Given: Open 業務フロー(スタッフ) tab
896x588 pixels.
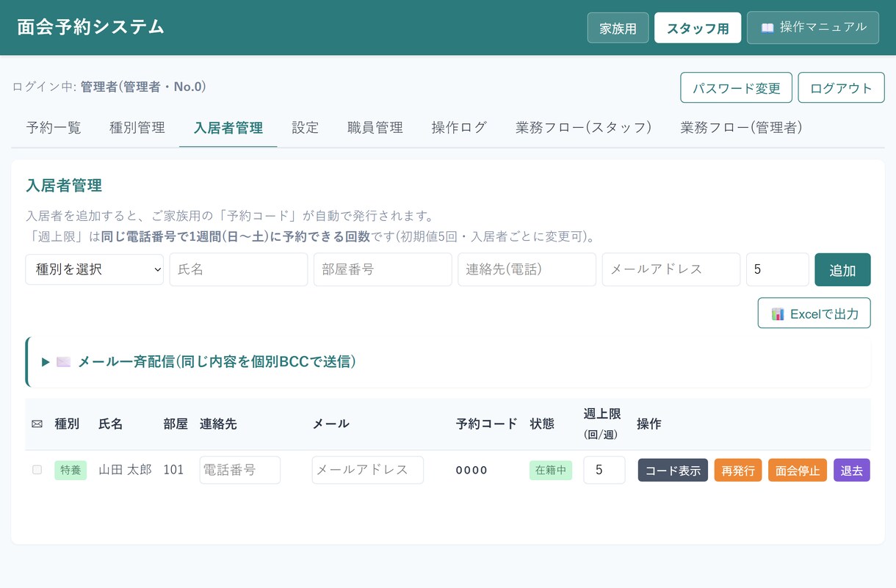Looking at the screenshot, I should click(x=584, y=128).
